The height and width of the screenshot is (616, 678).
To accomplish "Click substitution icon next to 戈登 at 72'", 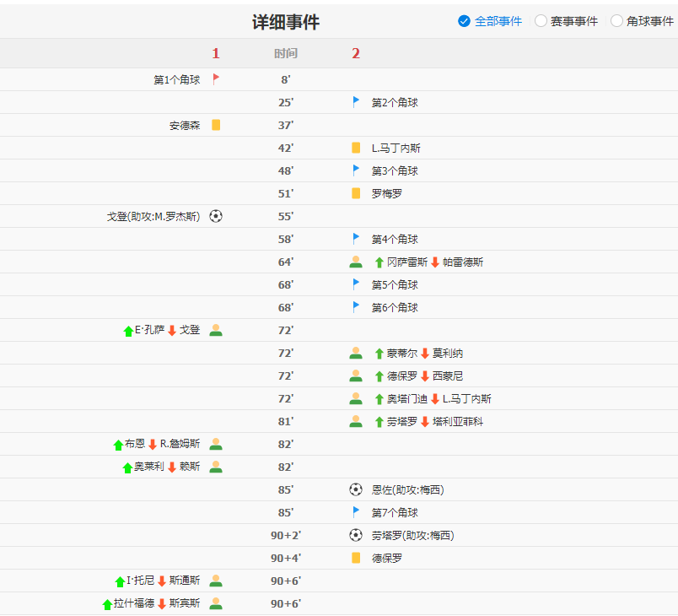I will 216,330.
